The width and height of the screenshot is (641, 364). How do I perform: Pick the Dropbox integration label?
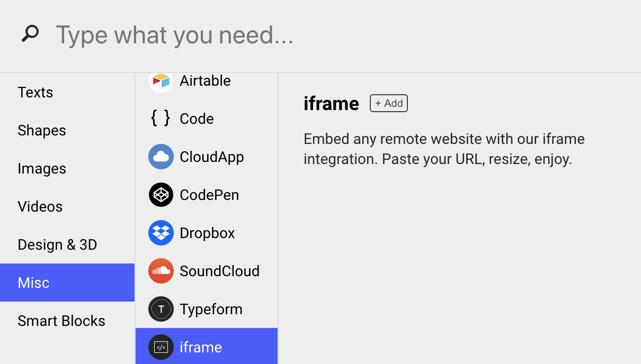207,233
